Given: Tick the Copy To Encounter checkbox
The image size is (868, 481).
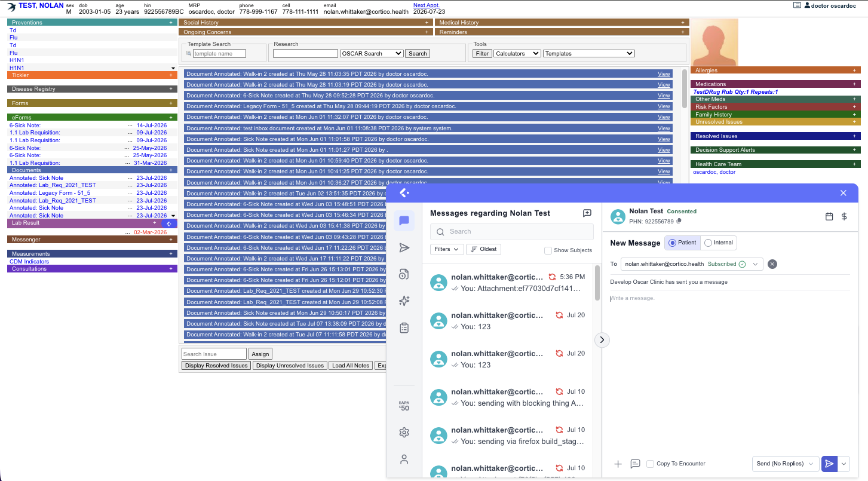Looking at the screenshot, I should coord(650,464).
